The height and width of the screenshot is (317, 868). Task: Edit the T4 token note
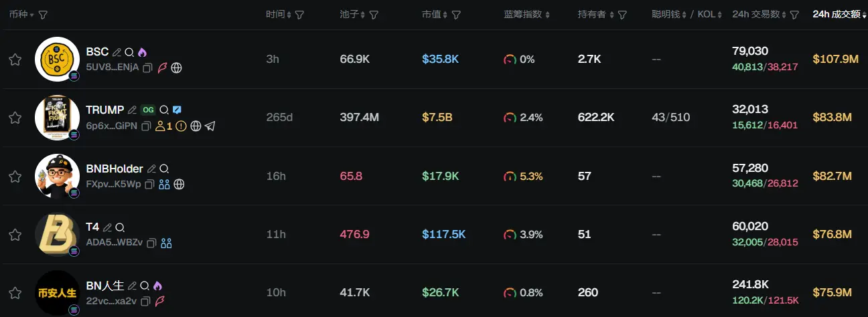pos(107,227)
